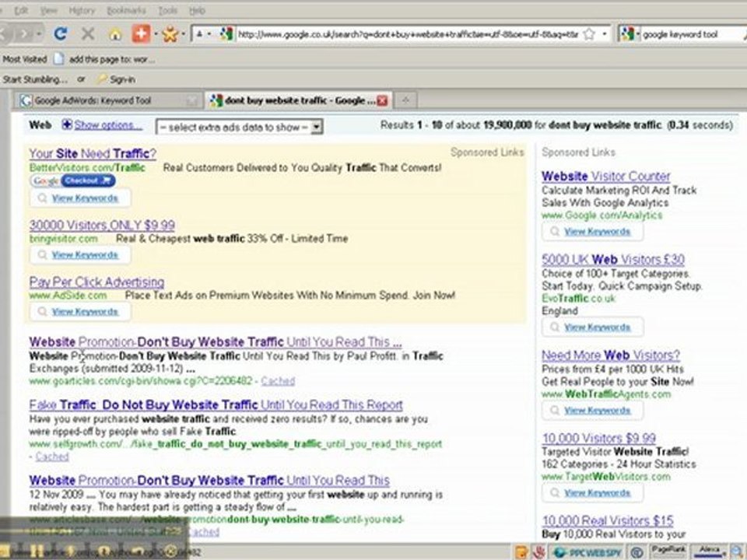Screen dimensions: 747x560
Task: Open '30000 Visitors ONLY $9.99' ad
Action: tap(102, 225)
